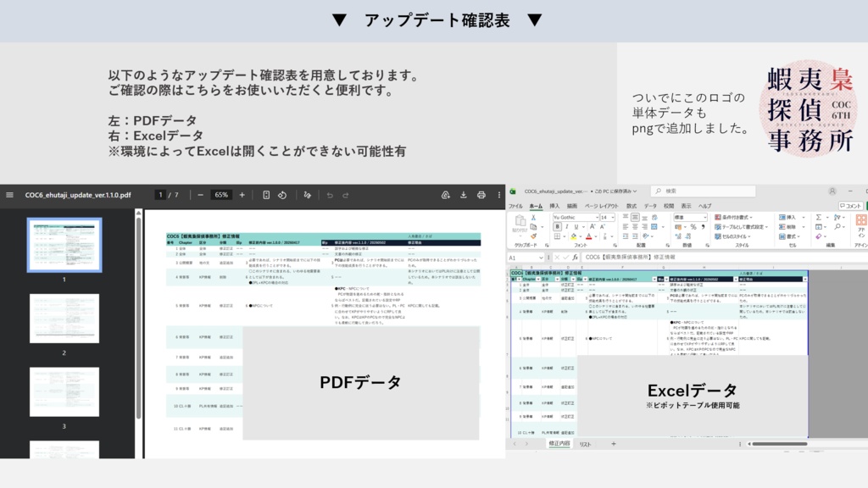Switch to Excel ホーム tab

(536, 206)
